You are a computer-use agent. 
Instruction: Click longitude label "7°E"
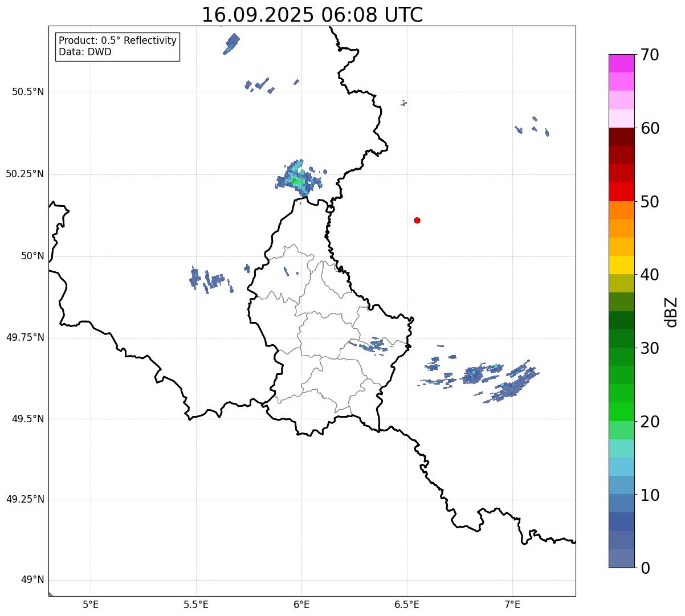(512, 604)
